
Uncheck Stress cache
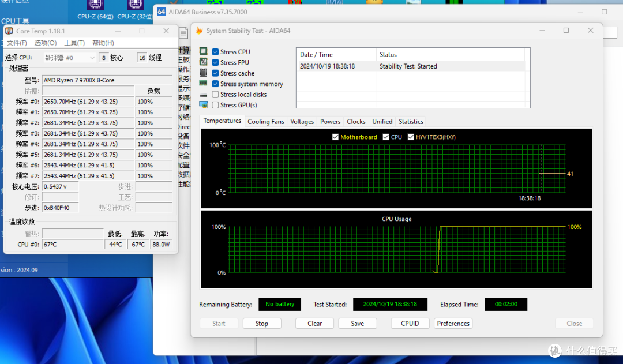coord(215,73)
